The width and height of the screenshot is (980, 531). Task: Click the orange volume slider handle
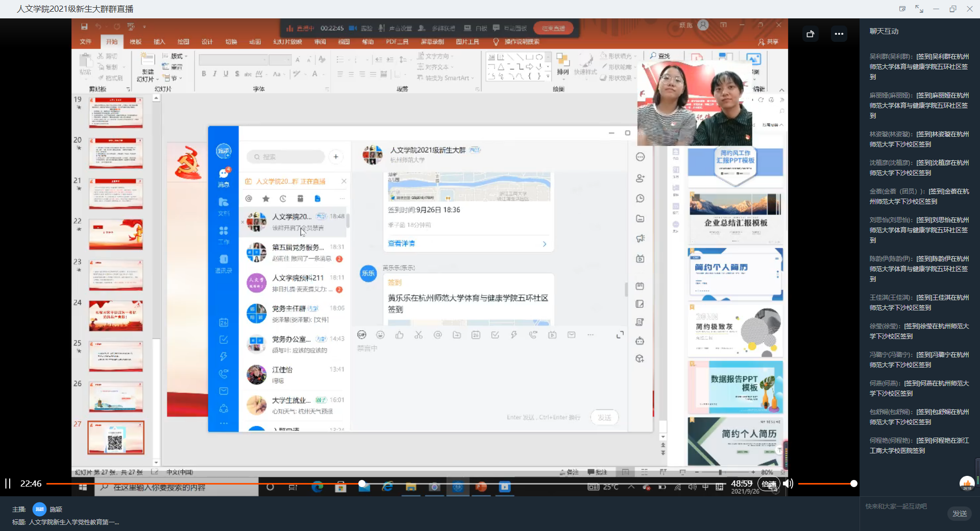[853, 484]
